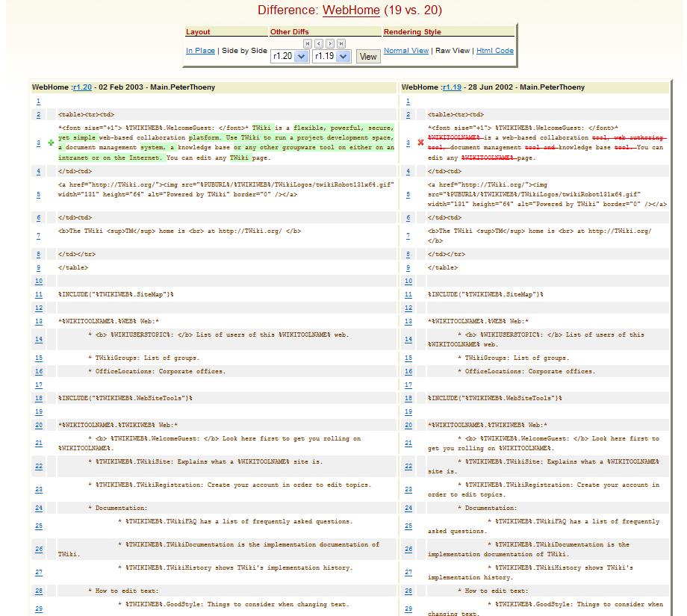687x616 pixels.
Task: Select line number 28 in right pane
Action: click(408, 591)
